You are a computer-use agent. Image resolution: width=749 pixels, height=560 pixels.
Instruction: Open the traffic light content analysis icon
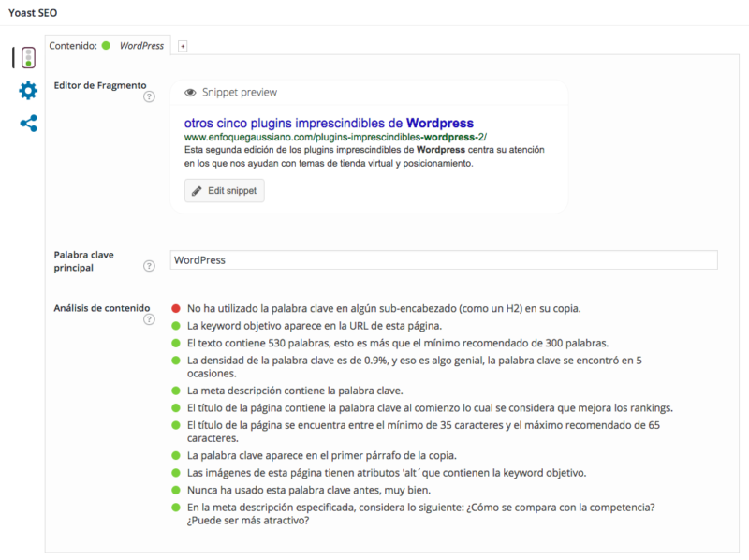click(29, 57)
